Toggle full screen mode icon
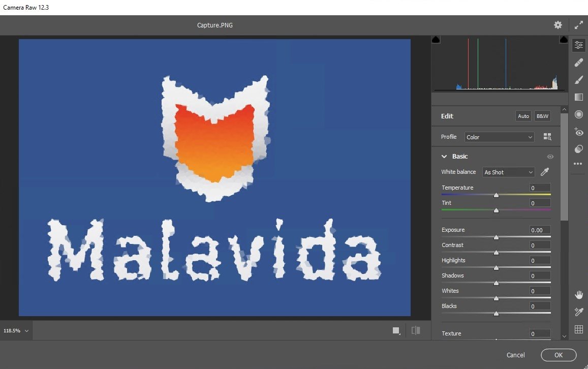Viewport: 588px width, 369px height. (579, 25)
